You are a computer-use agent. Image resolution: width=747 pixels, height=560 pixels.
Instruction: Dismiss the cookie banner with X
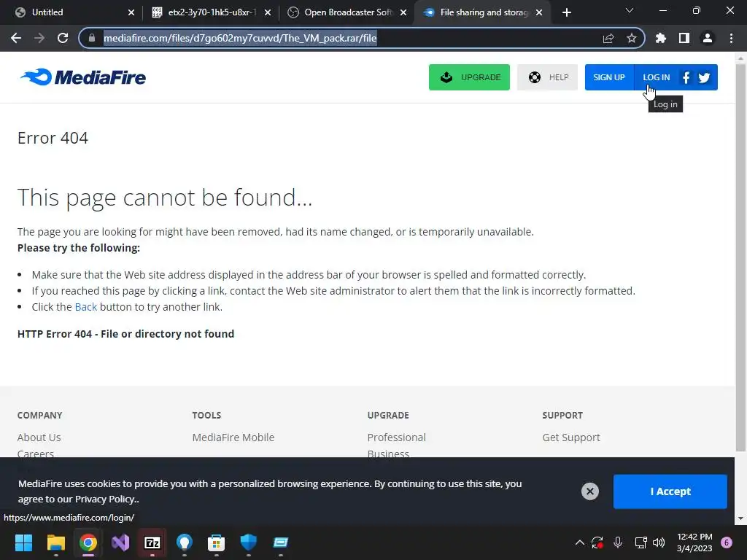589,491
